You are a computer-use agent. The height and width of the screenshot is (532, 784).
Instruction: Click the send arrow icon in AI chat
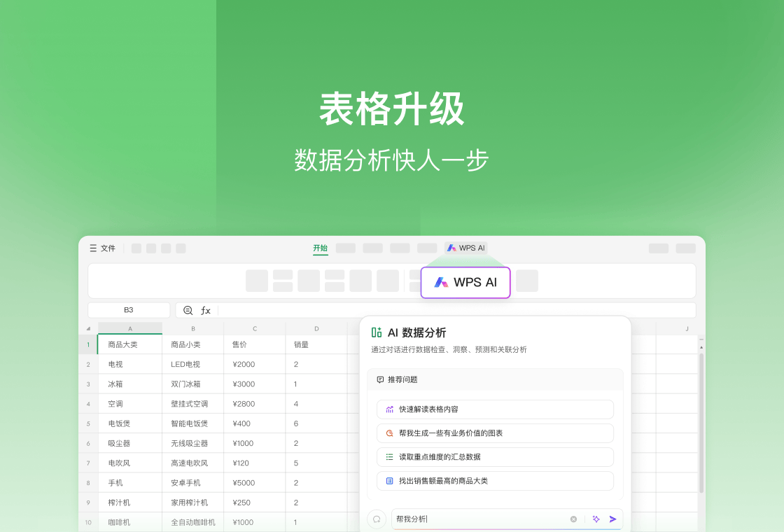(x=613, y=519)
